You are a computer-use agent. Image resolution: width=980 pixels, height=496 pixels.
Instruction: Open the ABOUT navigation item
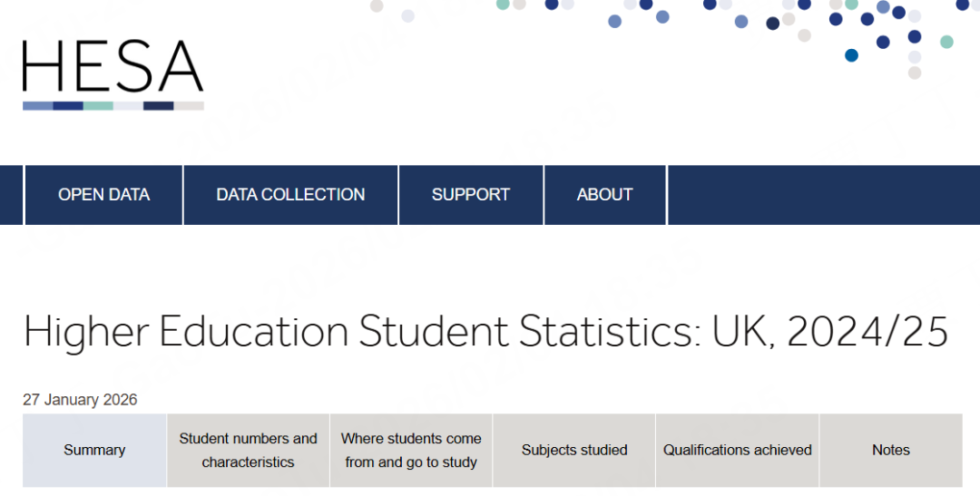tap(604, 195)
